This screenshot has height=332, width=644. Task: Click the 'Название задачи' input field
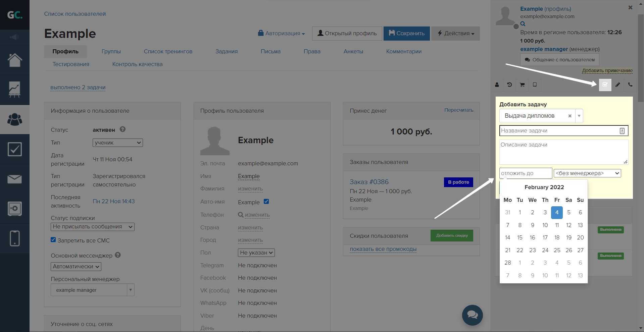point(559,131)
